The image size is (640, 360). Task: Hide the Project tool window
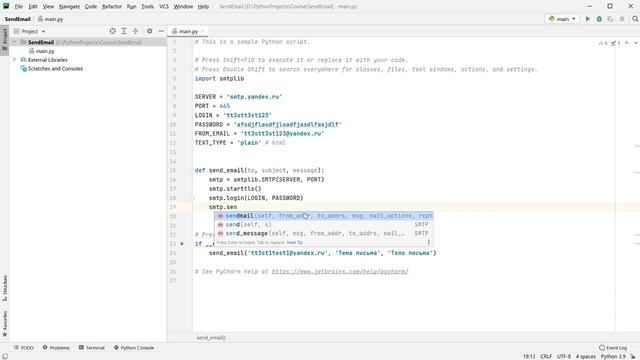(161, 31)
